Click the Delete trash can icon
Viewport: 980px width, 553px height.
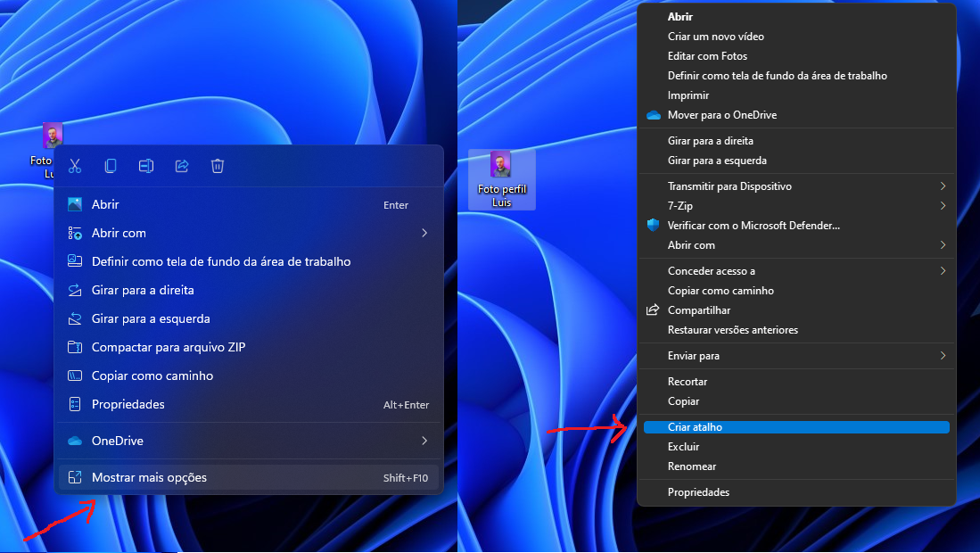pyautogui.click(x=218, y=166)
